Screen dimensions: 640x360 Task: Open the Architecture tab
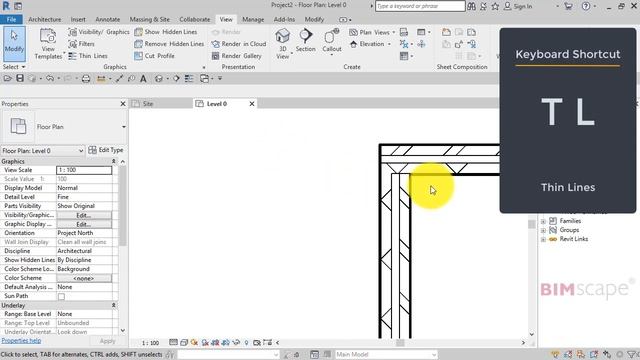coord(44,19)
